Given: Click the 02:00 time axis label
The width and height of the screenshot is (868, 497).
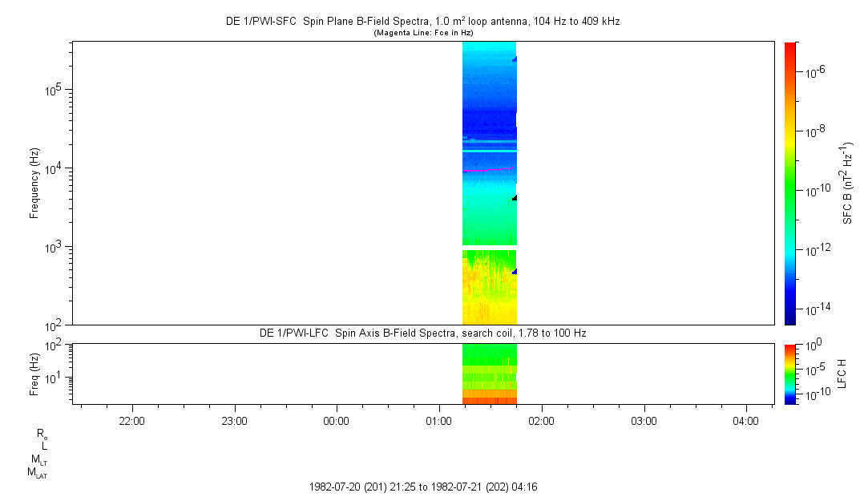Looking at the screenshot, I should [x=541, y=421].
